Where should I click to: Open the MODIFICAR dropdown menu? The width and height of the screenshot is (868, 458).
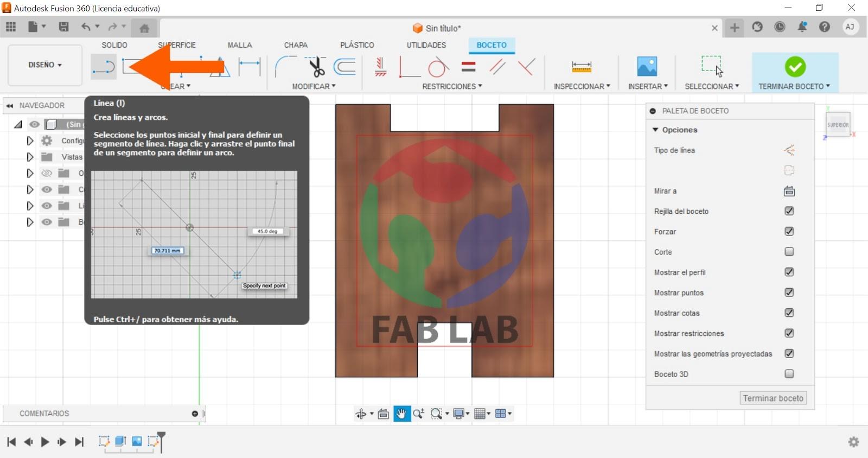(x=314, y=86)
